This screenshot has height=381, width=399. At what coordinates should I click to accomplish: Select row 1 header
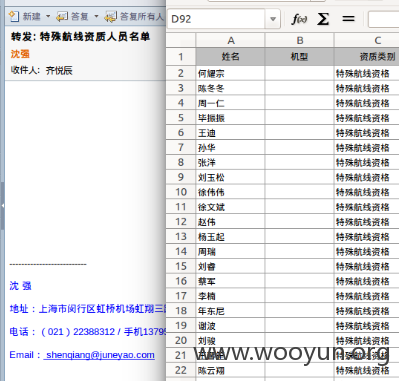(x=181, y=57)
